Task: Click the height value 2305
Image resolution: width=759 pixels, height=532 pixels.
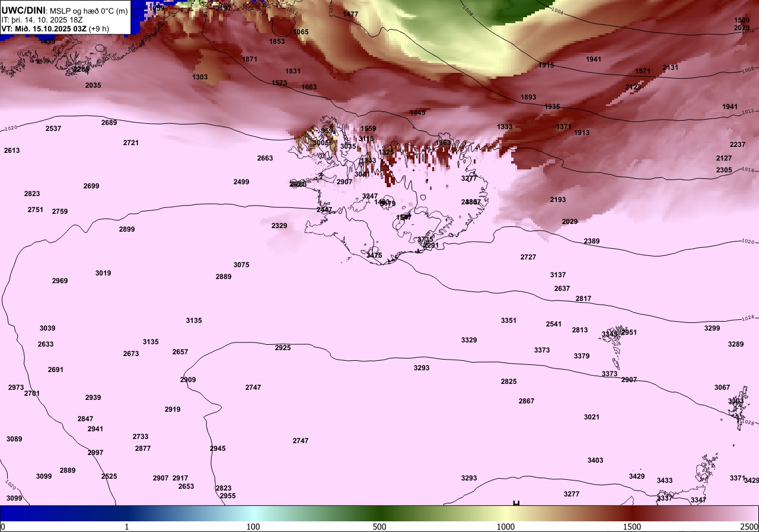Action: (x=724, y=170)
